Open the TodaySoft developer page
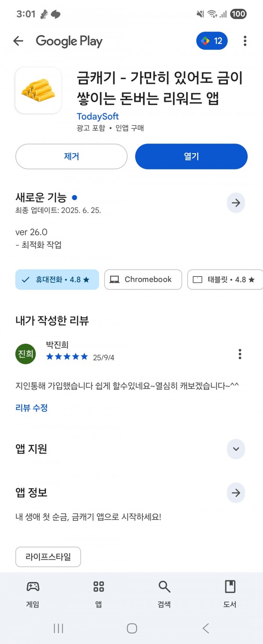This screenshot has width=263, height=644. [x=98, y=116]
